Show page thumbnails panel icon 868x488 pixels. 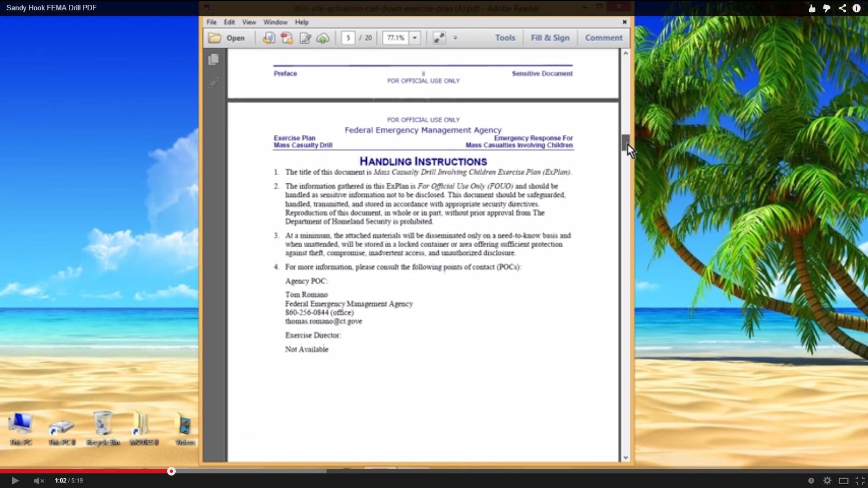(214, 60)
